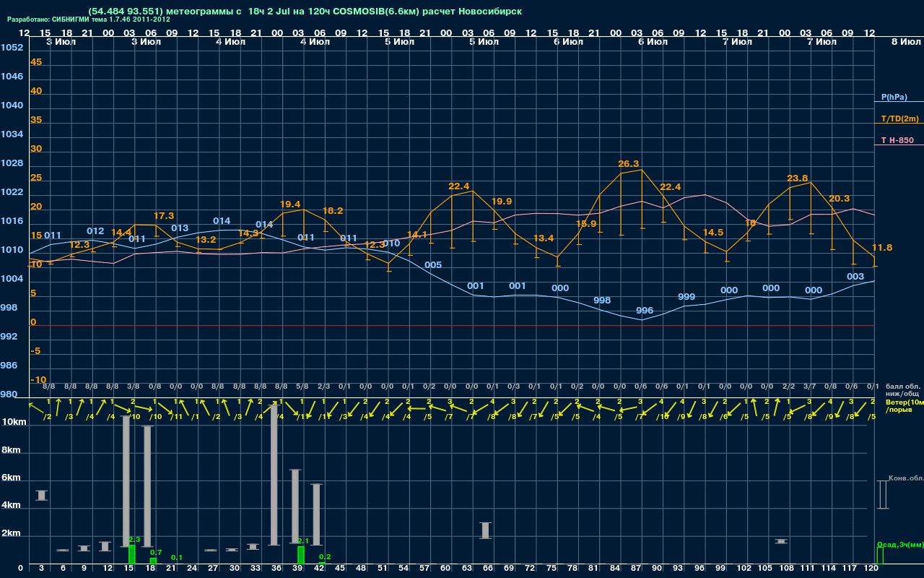
Task: Select the P(hPa) legend label
Action: point(894,97)
